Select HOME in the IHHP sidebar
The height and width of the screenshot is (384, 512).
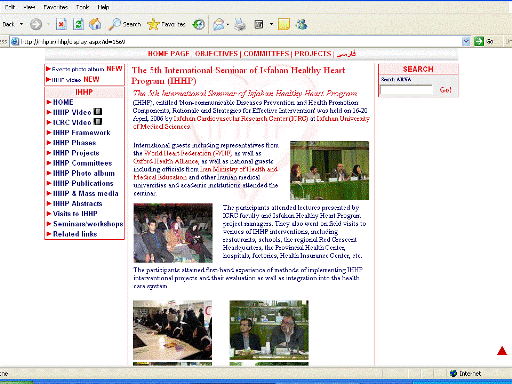click(x=63, y=102)
